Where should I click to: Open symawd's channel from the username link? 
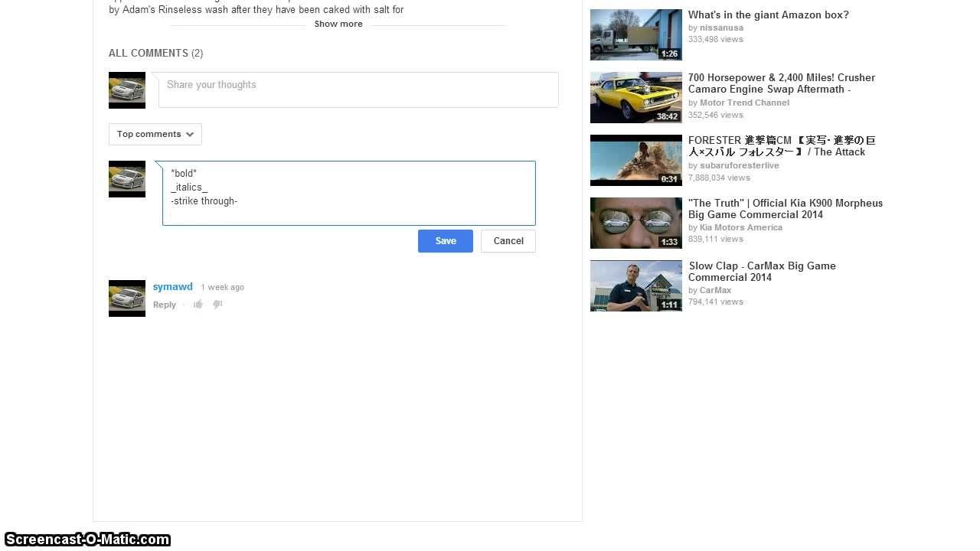tap(173, 287)
